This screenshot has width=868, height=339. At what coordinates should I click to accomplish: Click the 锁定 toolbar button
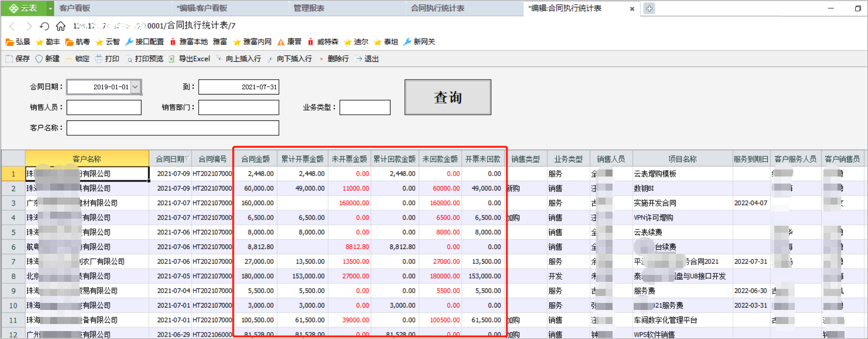[77, 59]
